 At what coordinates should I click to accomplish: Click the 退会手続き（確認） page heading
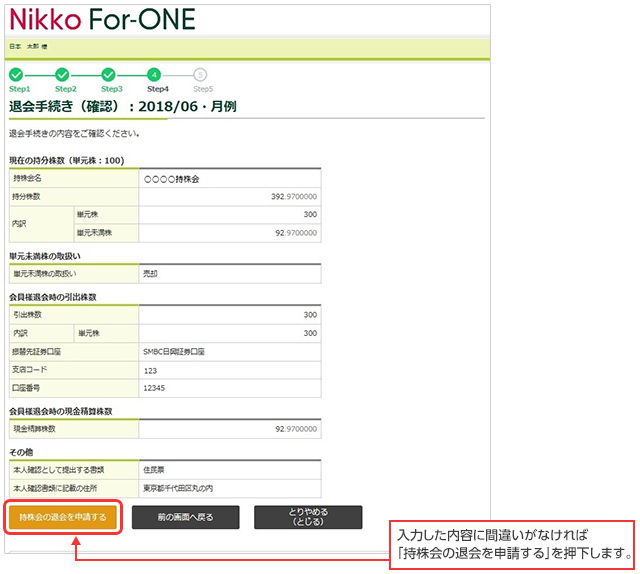pyautogui.click(x=123, y=106)
